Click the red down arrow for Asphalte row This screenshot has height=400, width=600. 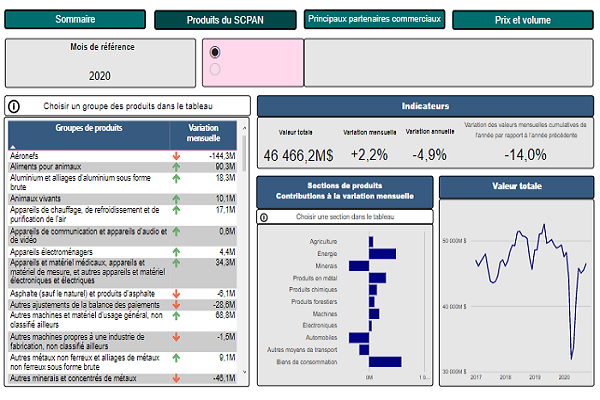tap(176, 293)
